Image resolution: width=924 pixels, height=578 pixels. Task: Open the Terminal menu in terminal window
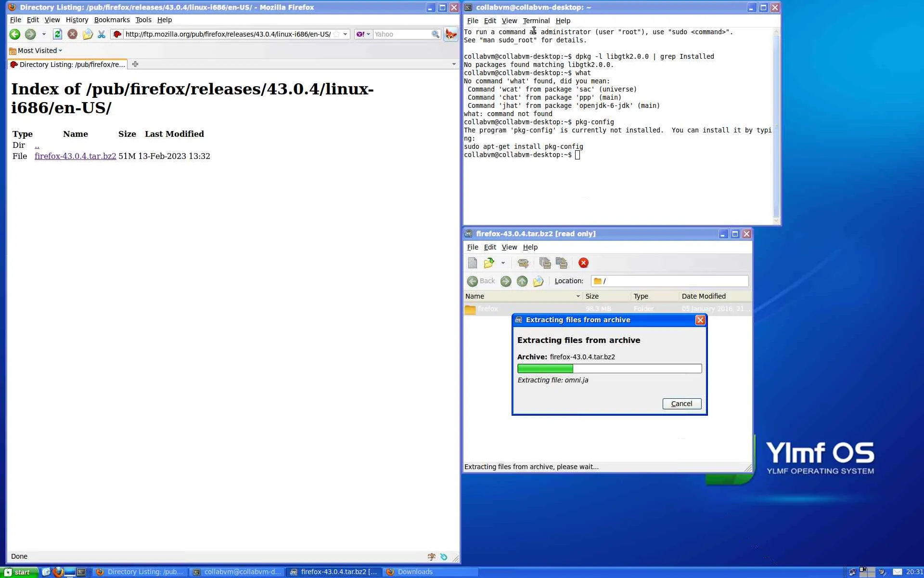(536, 21)
